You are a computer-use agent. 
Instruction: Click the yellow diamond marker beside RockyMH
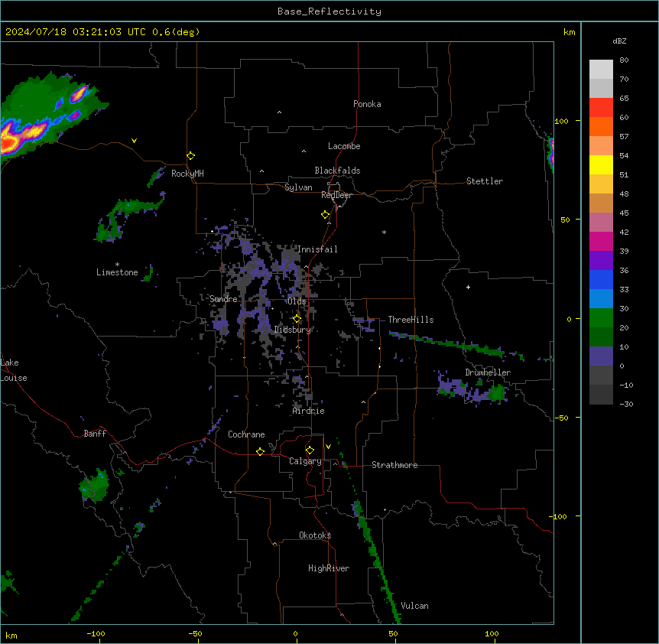(191, 156)
